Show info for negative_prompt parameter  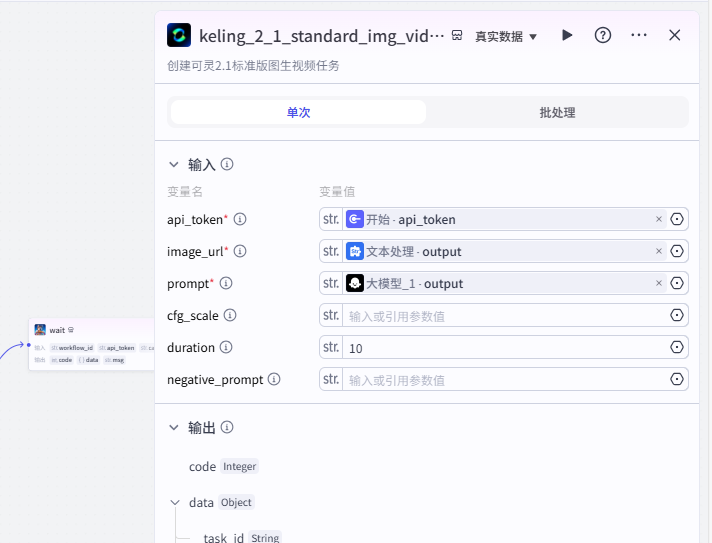(274, 379)
